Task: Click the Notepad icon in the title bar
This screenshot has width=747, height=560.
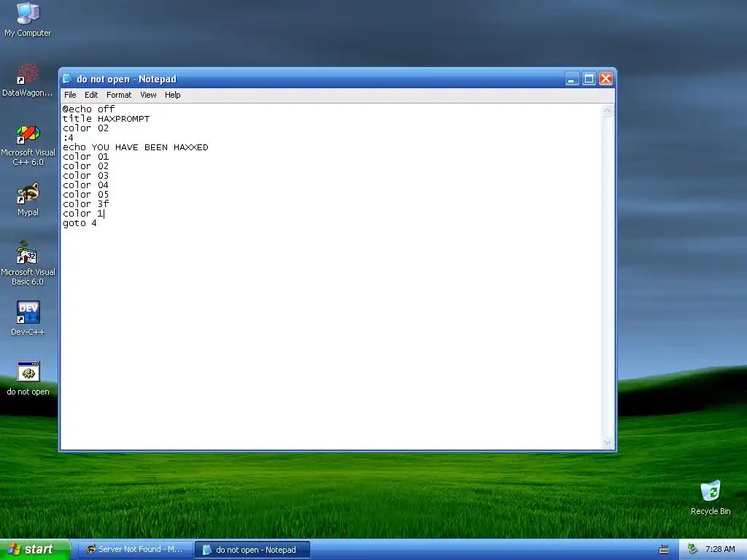Action: pos(67,79)
